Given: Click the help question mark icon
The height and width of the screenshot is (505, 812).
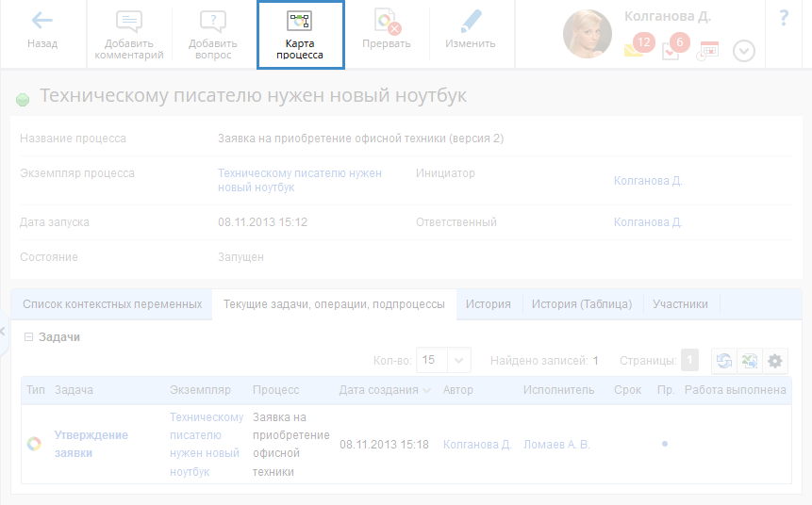Looking at the screenshot, I should click(784, 18).
